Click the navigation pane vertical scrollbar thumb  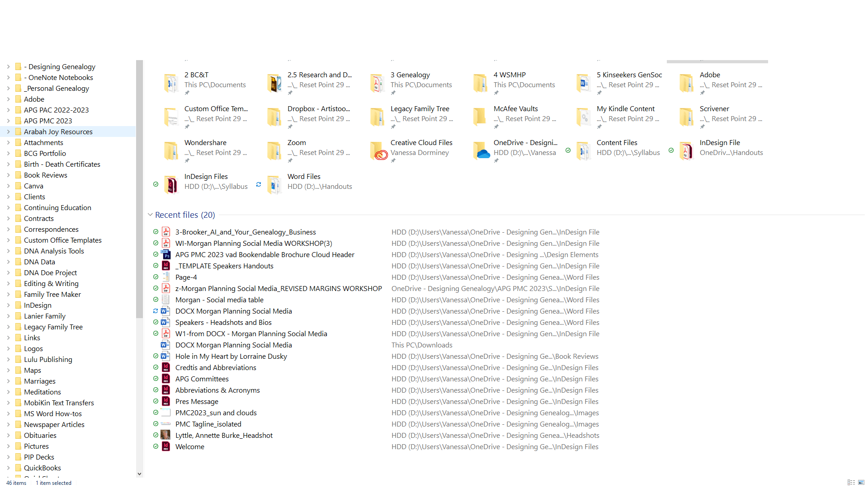139,189
